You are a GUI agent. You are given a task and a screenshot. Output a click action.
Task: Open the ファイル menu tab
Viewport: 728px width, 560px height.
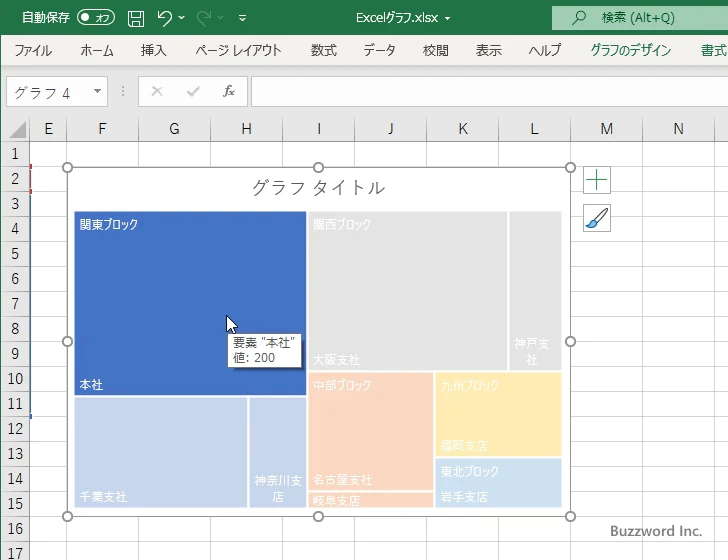(33, 50)
